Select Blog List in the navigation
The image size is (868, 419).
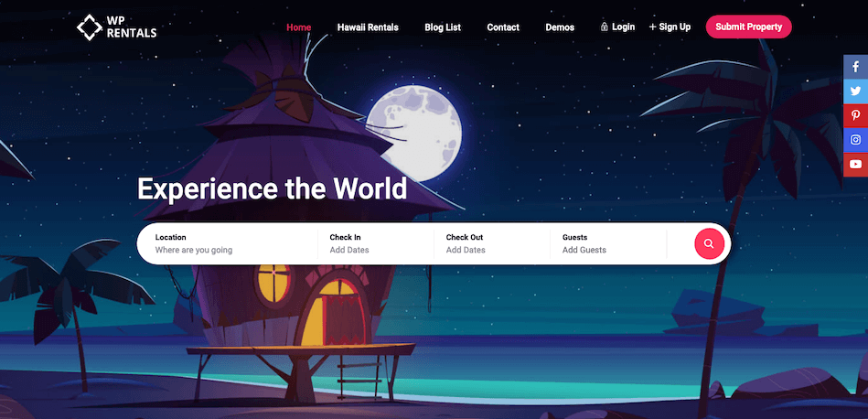[x=443, y=27]
